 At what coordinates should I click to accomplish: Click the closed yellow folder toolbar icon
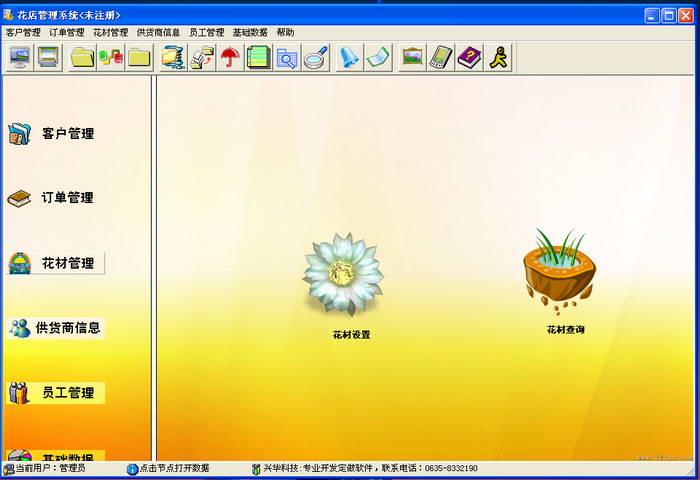point(139,57)
